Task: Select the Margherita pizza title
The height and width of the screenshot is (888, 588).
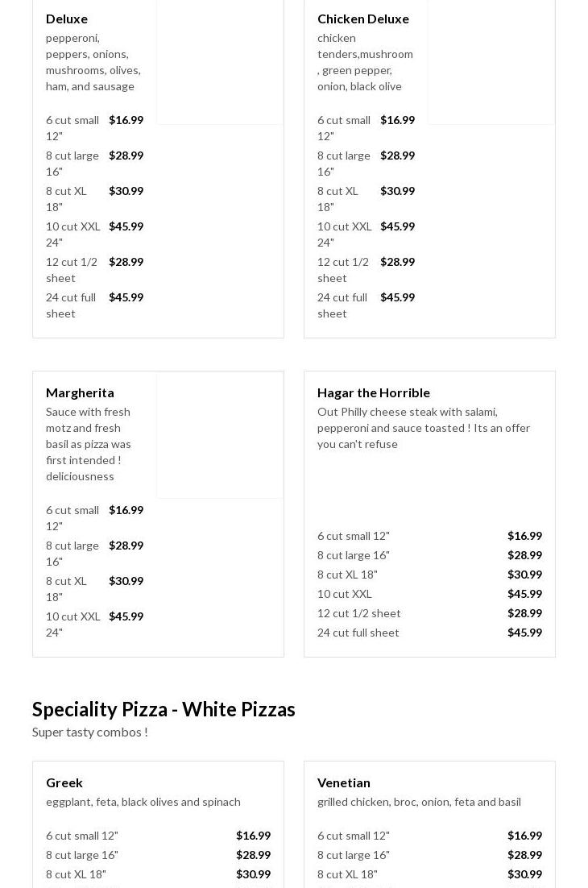Action: click(80, 392)
